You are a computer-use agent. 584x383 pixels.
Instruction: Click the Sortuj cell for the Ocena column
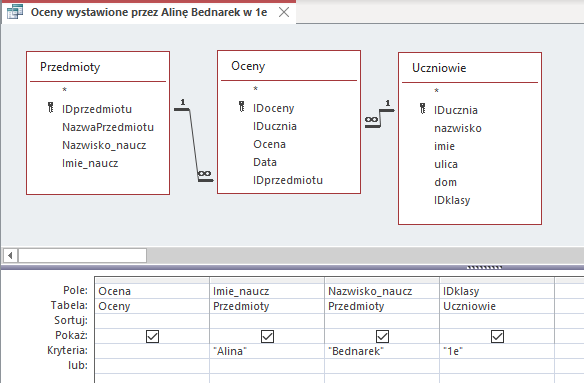point(152,321)
